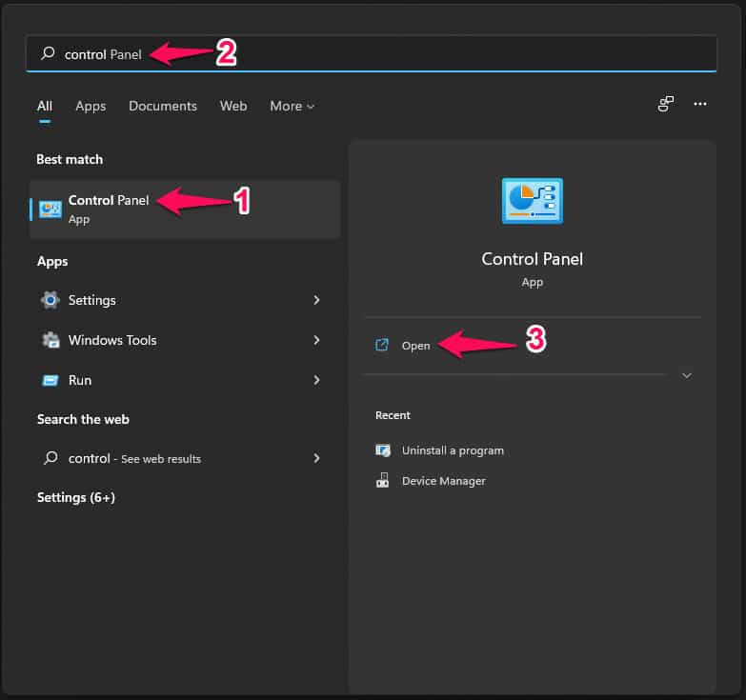Open the Settings (6+) results group
Viewport: 746px width, 700px height.
(76, 497)
